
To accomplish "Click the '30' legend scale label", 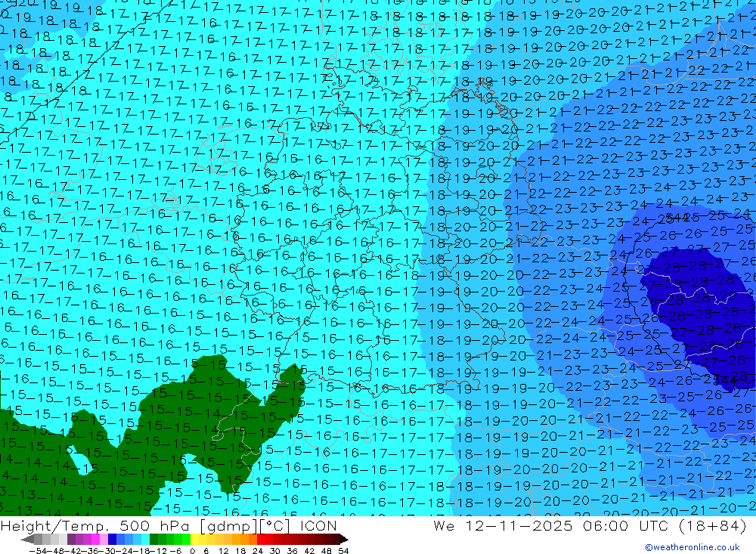I will click(275, 551).
